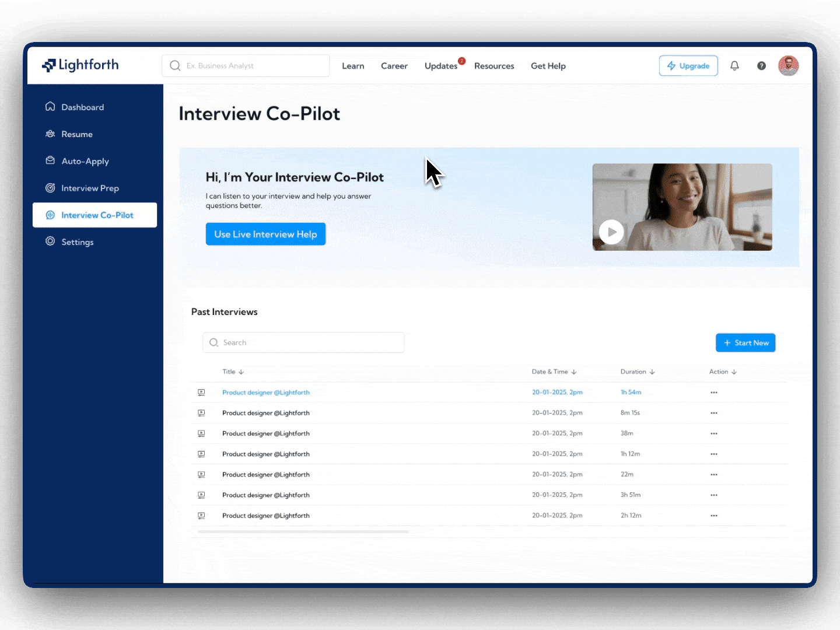The height and width of the screenshot is (630, 840).
Task: Click the notification bell icon
Action: tap(734, 66)
